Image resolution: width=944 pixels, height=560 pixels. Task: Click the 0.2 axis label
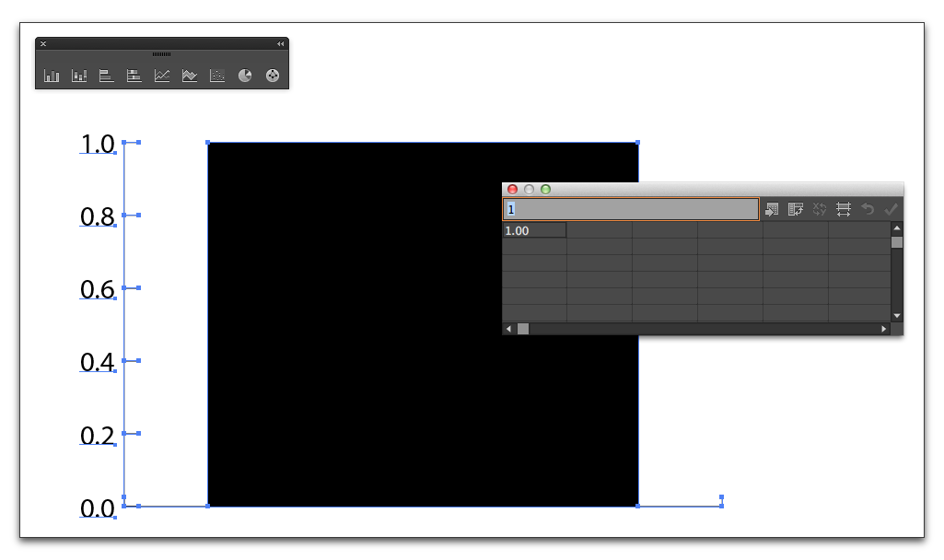point(98,436)
